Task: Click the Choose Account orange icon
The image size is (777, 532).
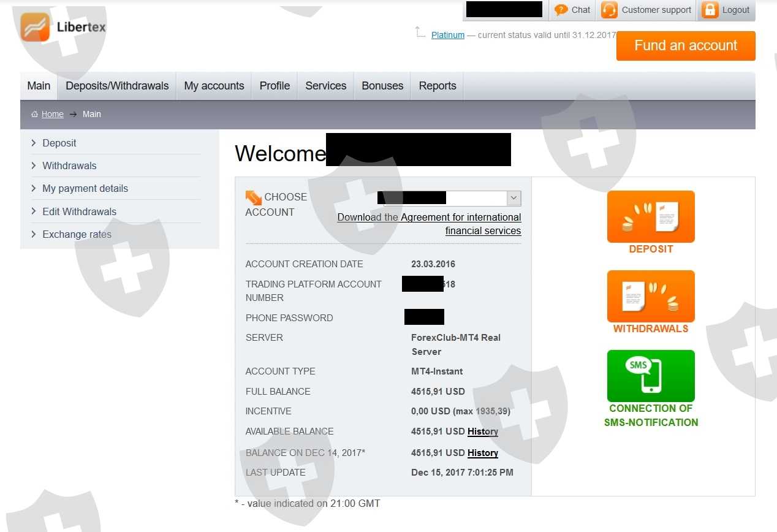Action: [x=253, y=198]
